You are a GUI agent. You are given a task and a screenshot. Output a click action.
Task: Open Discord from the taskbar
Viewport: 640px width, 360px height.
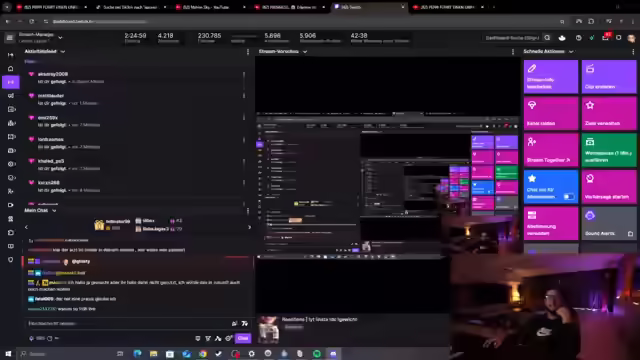[333, 354]
